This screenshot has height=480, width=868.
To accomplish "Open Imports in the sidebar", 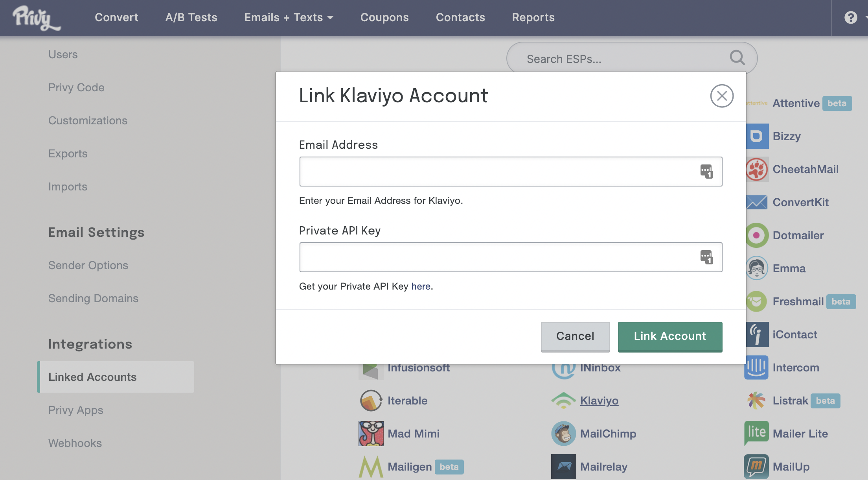I will pos(68,186).
